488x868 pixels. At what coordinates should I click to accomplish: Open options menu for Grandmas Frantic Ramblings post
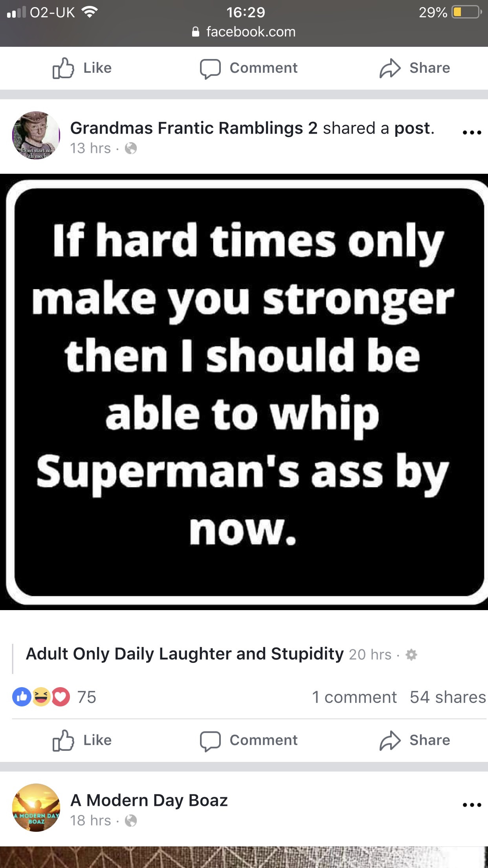(x=472, y=132)
